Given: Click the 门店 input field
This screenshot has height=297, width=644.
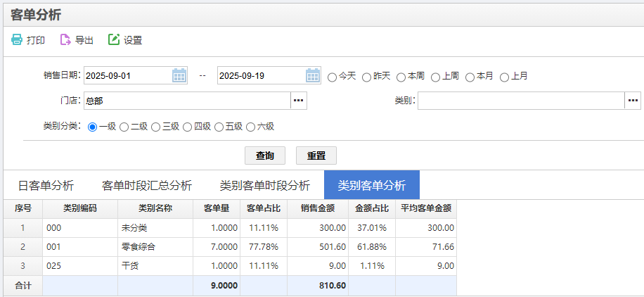Looking at the screenshot, I should click(187, 101).
